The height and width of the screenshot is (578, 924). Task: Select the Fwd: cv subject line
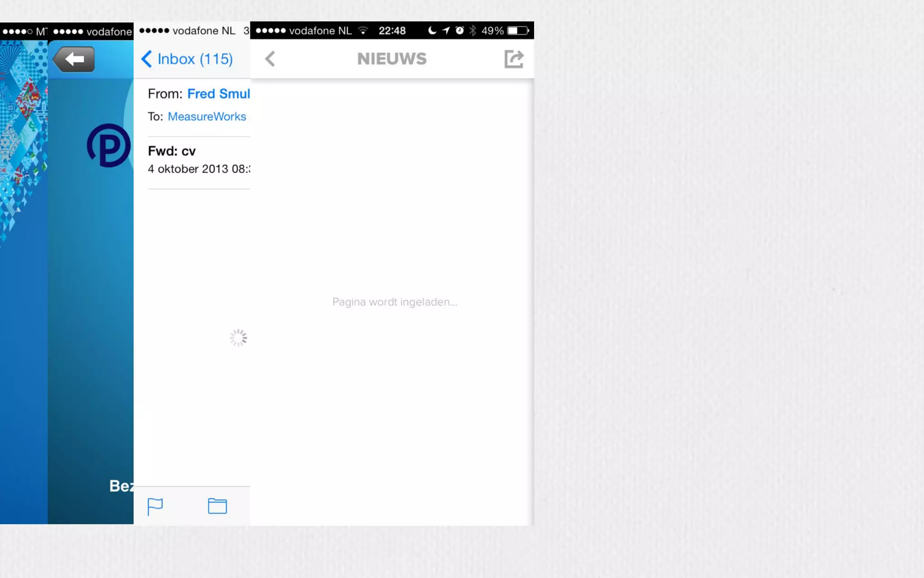(x=172, y=151)
